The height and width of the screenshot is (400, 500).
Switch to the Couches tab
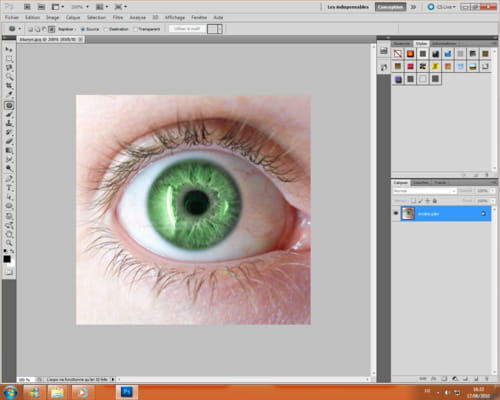pyautogui.click(x=421, y=183)
